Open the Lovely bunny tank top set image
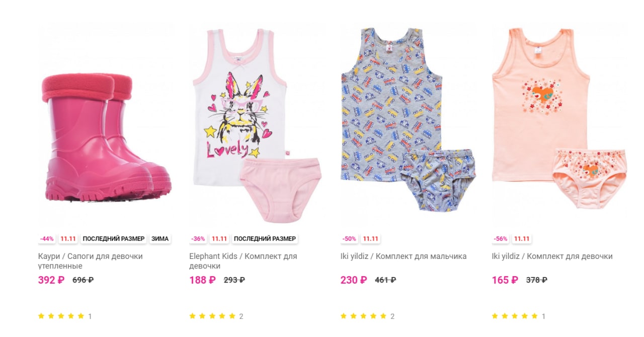Viewport: 644px width, 337px height. pyautogui.click(x=257, y=126)
